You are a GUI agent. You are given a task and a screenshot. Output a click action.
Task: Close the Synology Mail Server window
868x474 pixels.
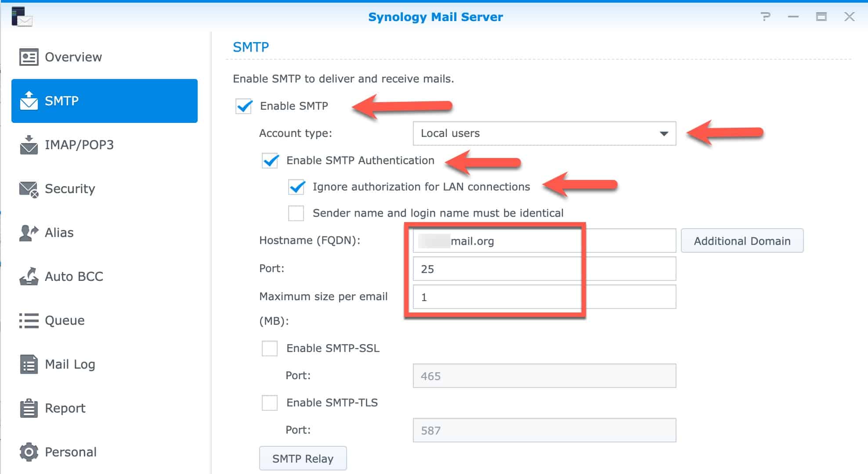tap(850, 17)
